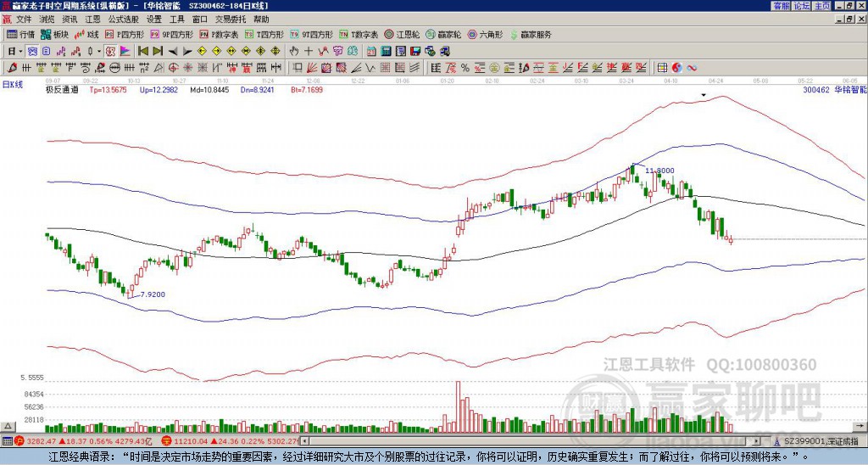Click the black right arrow
Image resolution: width=868 pixels, height=465 pixels.
click(x=186, y=52)
